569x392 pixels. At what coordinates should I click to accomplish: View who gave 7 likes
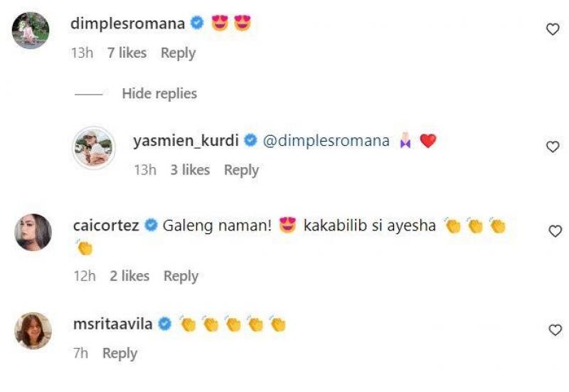pyautogui.click(x=127, y=53)
